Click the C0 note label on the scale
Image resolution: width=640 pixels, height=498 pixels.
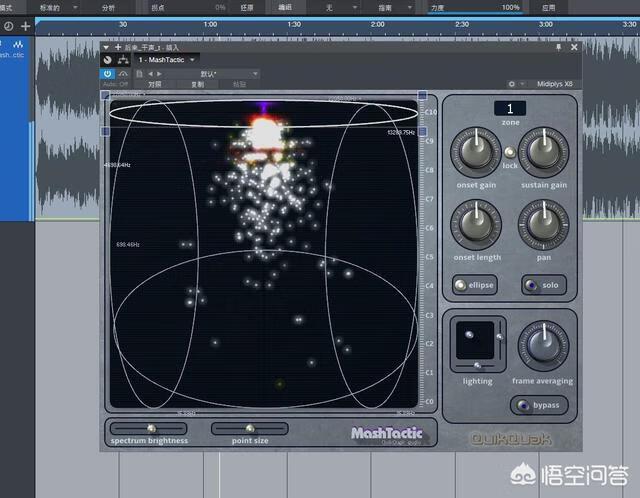click(429, 401)
